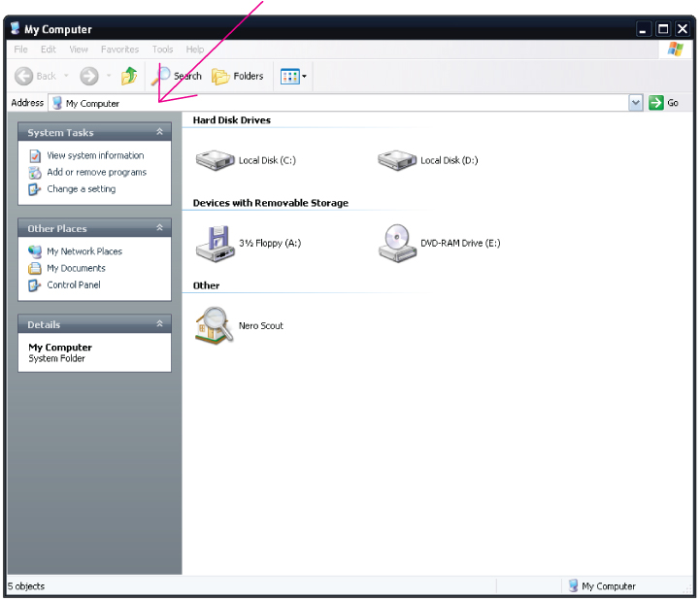The width and height of the screenshot is (700, 601).
Task: Click the Local Disk (C:) label
Action: pos(267,160)
